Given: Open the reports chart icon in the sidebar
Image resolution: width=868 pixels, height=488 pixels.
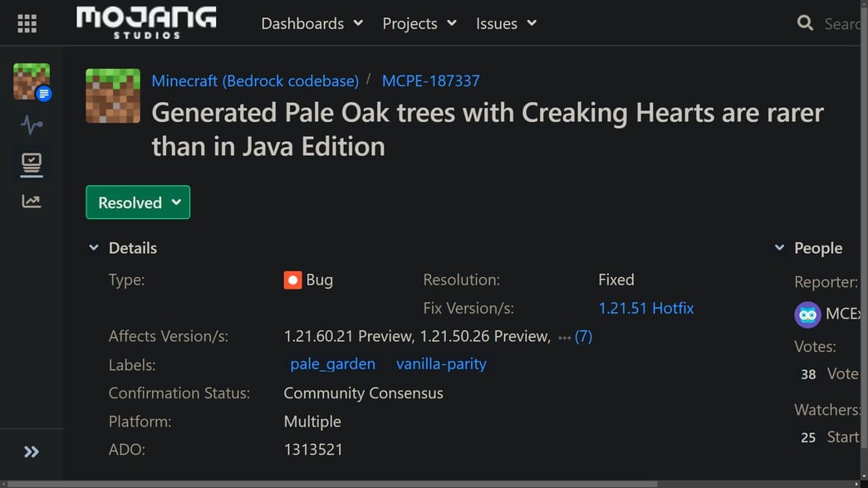Looking at the screenshot, I should point(32,201).
